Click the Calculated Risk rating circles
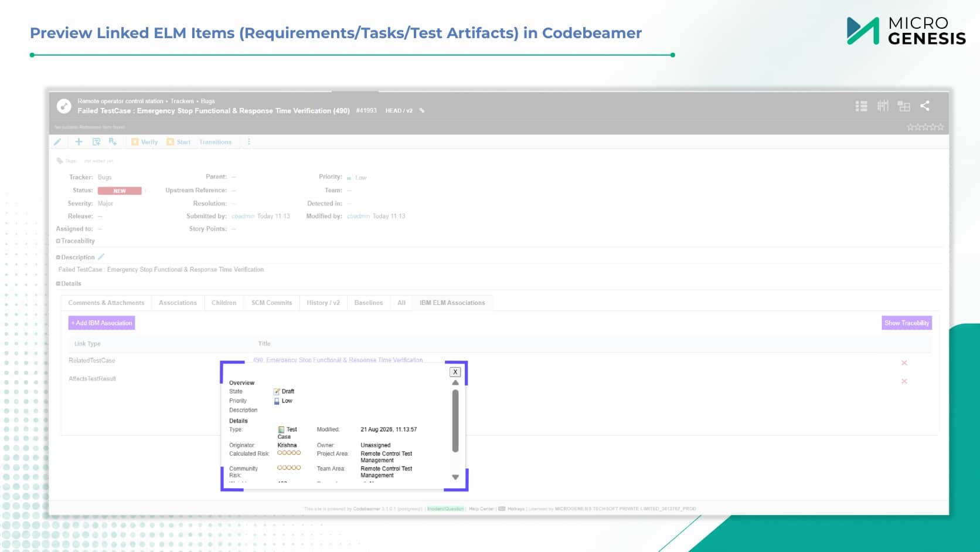The height and width of the screenshot is (552, 980). tap(289, 453)
